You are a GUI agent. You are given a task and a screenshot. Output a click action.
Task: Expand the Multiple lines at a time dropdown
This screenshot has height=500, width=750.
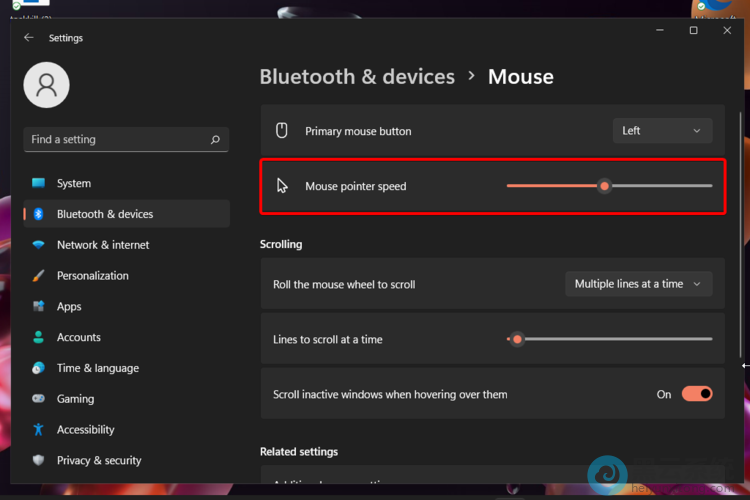[x=638, y=284]
